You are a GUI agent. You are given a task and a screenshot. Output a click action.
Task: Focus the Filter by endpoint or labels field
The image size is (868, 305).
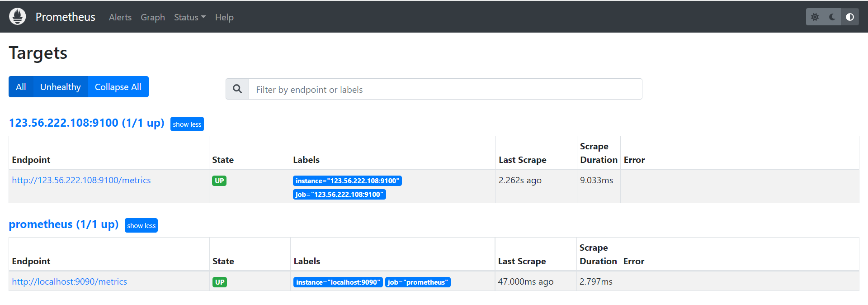[x=445, y=89]
